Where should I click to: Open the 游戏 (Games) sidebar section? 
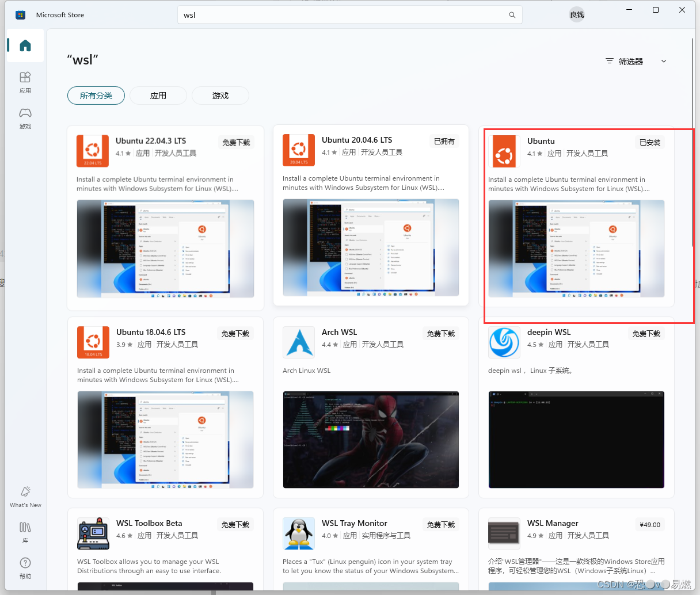pyautogui.click(x=25, y=118)
